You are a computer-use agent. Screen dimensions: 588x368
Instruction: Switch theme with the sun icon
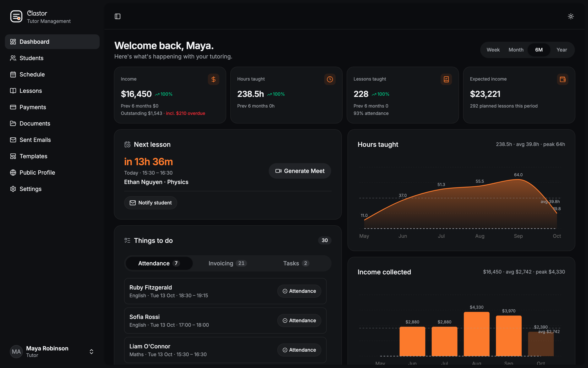pos(571,16)
